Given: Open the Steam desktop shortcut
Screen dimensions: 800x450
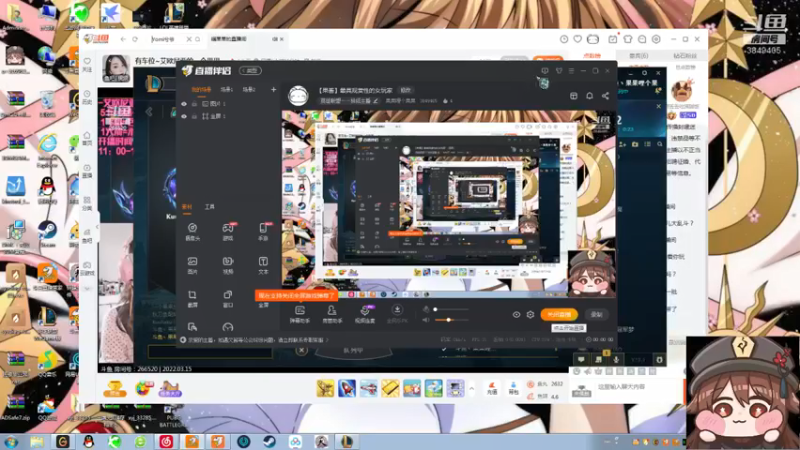Looking at the screenshot, I should click(47, 233).
